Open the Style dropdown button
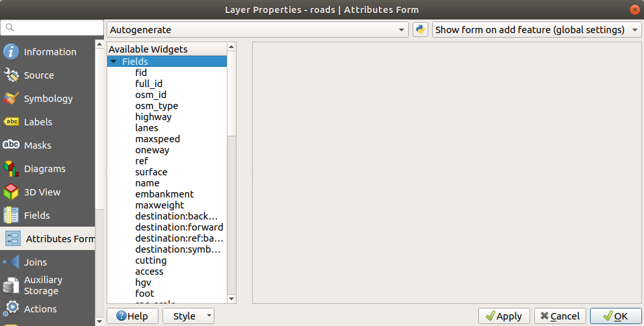Image resolution: width=644 pixels, height=326 pixels. tap(188, 316)
